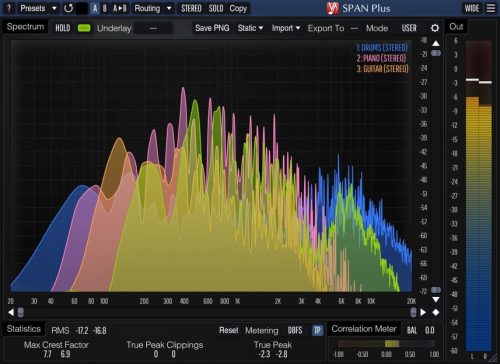
Task: Toggle the green HOLD indicator
Action: coord(84,28)
